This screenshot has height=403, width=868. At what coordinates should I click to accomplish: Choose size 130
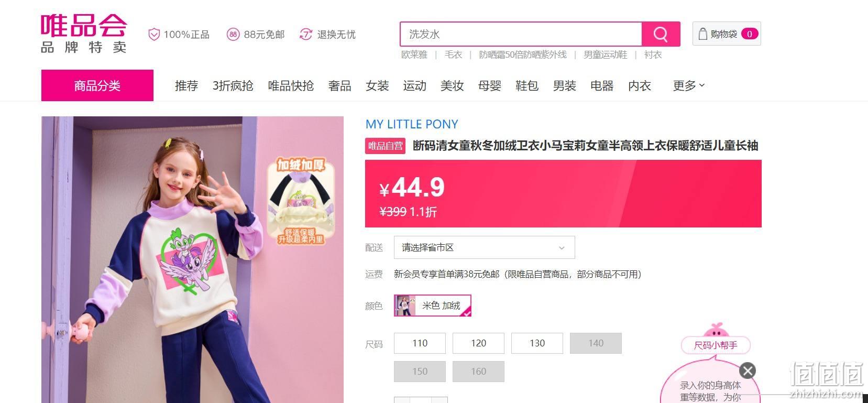(x=537, y=343)
